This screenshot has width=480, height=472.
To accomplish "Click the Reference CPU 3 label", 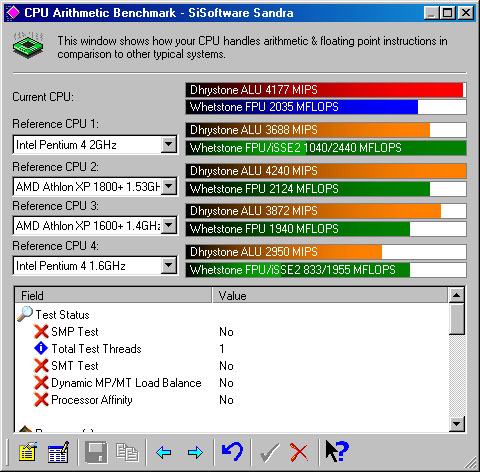I will (55, 206).
